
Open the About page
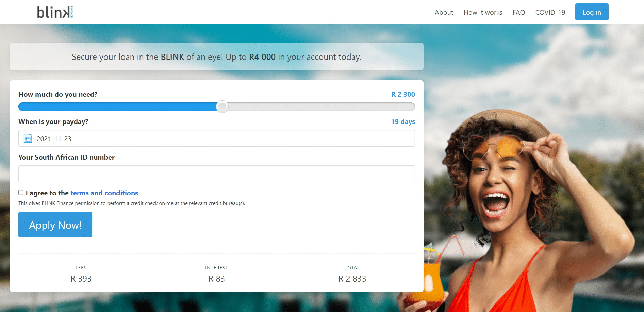pos(444,12)
